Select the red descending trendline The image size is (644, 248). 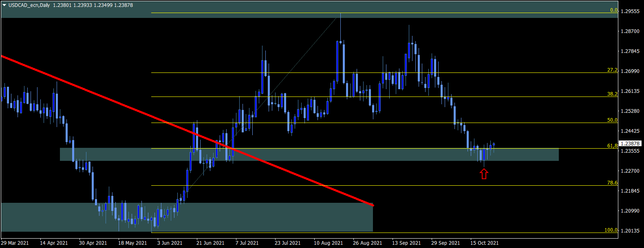187,131
